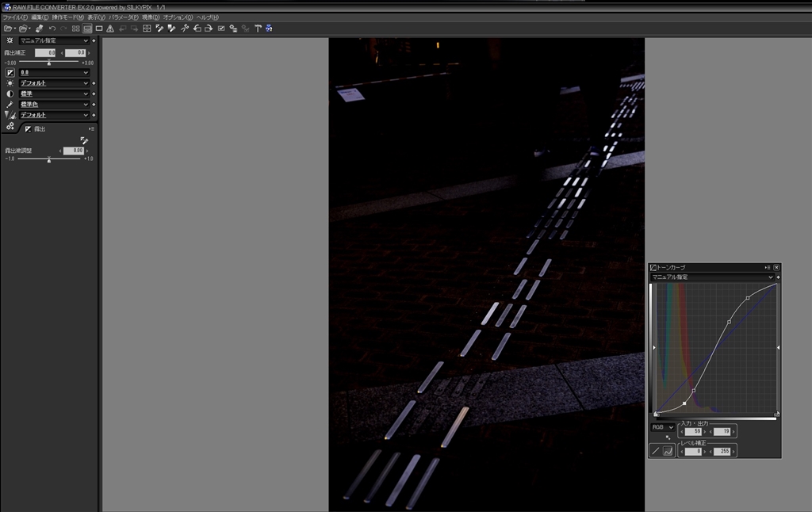The height and width of the screenshot is (512, 812).
Task: Click the checkmark batch selection icon
Action: pyautogui.click(x=221, y=29)
